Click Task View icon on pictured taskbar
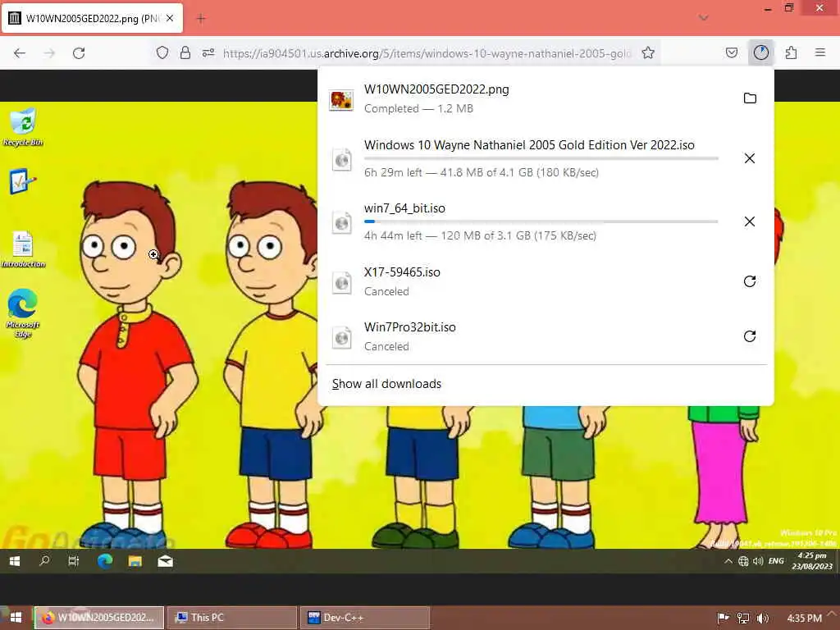The image size is (840, 630). (x=74, y=561)
